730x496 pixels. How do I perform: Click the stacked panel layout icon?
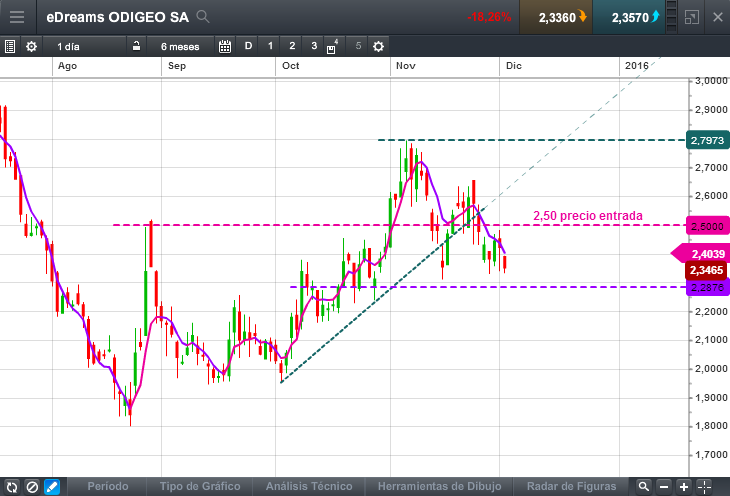tap(671, 17)
